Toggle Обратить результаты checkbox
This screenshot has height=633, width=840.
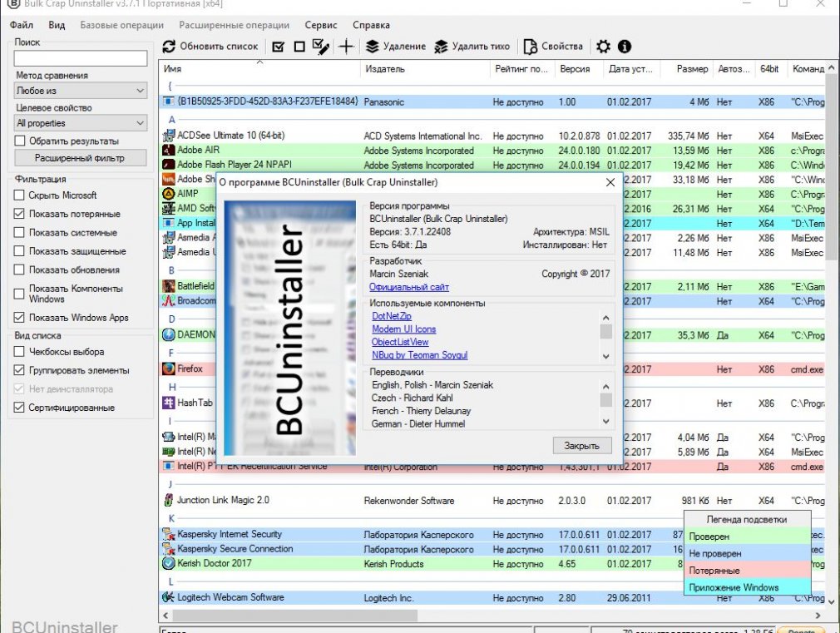20,141
